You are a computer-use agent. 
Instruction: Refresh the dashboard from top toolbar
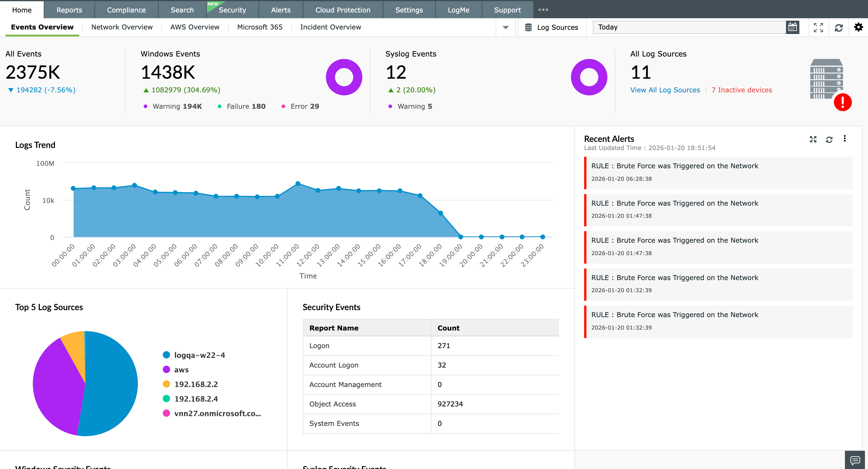coord(839,28)
